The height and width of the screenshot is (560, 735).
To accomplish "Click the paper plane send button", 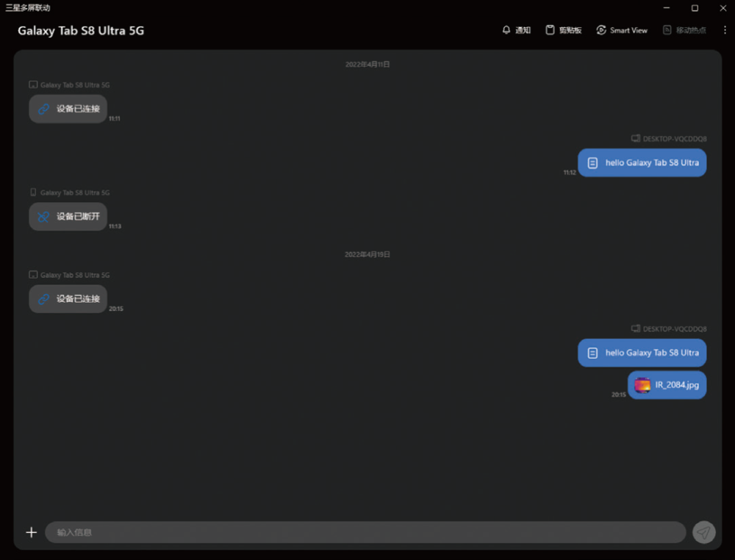I will point(703,532).
